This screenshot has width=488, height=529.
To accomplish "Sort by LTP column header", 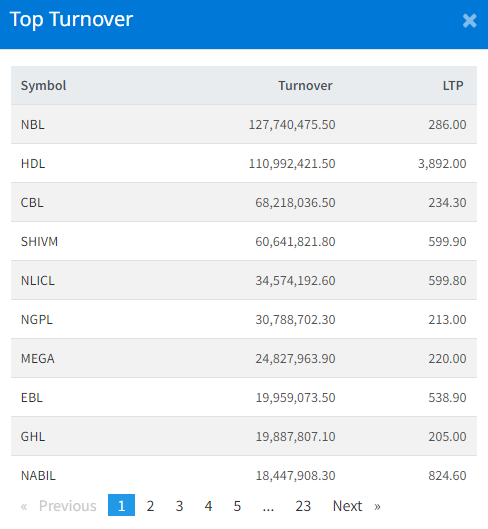I will (453, 86).
